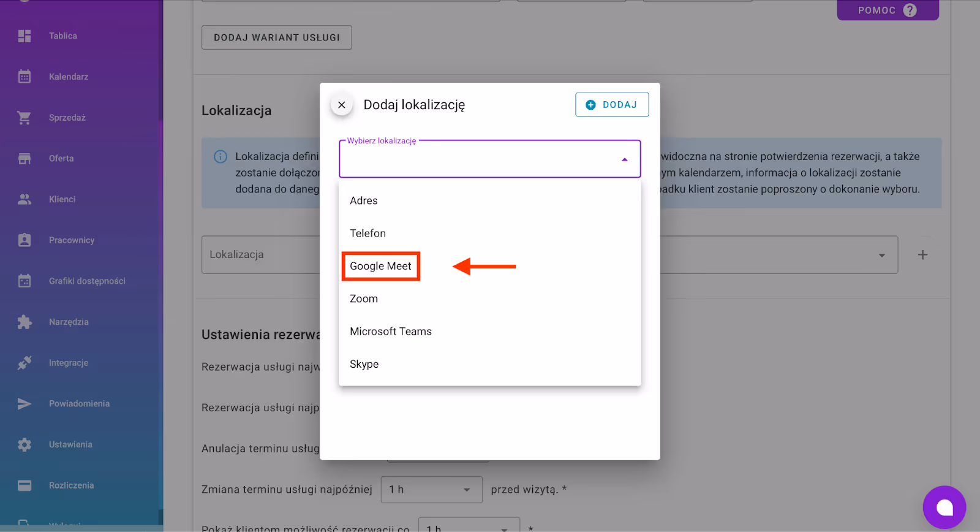Click the Kalendarz calendar icon
Image resolution: width=980 pixels, height=532 pixels.
[x=24, y=77]
